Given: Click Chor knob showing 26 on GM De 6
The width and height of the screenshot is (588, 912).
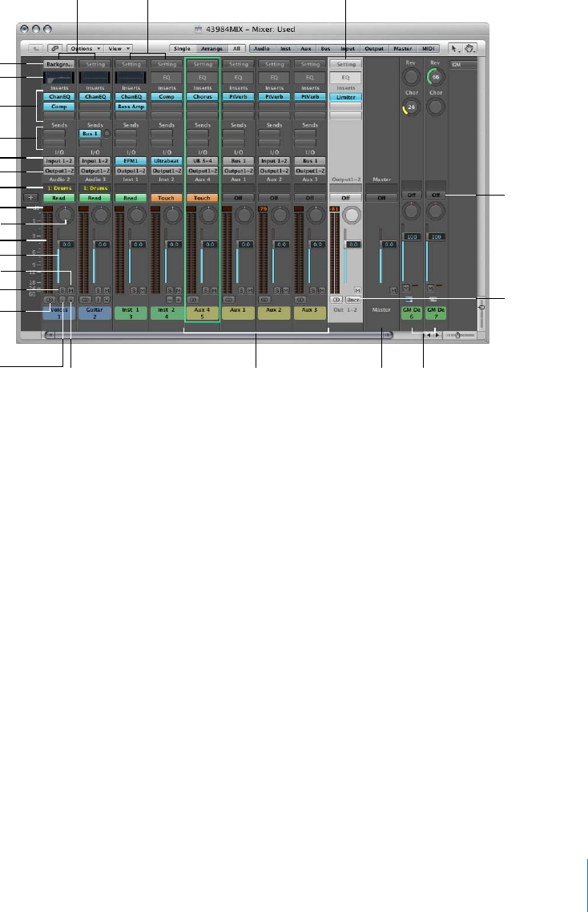Looking at the screenshot, I should click(411, 107).
